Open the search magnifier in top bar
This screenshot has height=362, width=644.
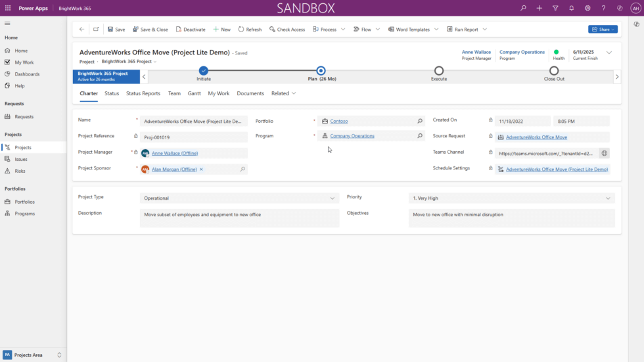coord(523,8)
